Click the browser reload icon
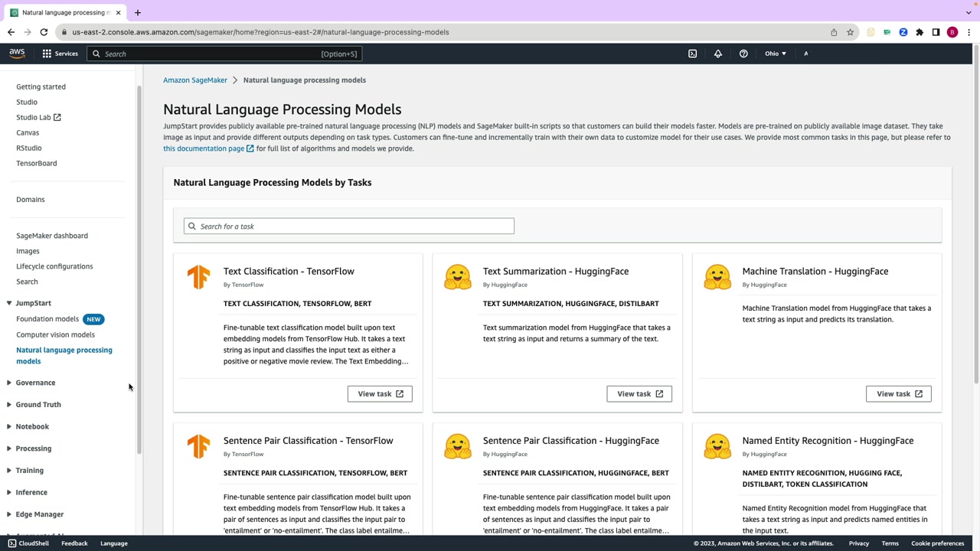 tap(44, 32)
